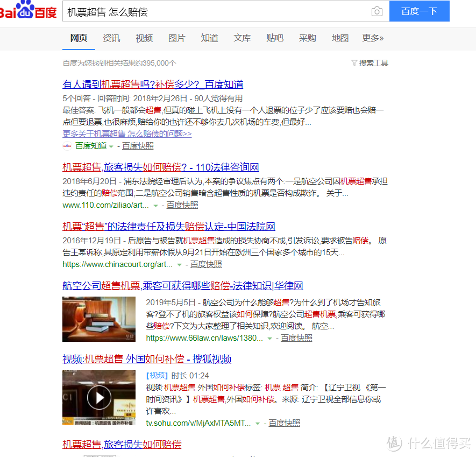Click URL https://www.chinacourt.org/art...
The image size is (476, 457).
(x=117, y=264)
